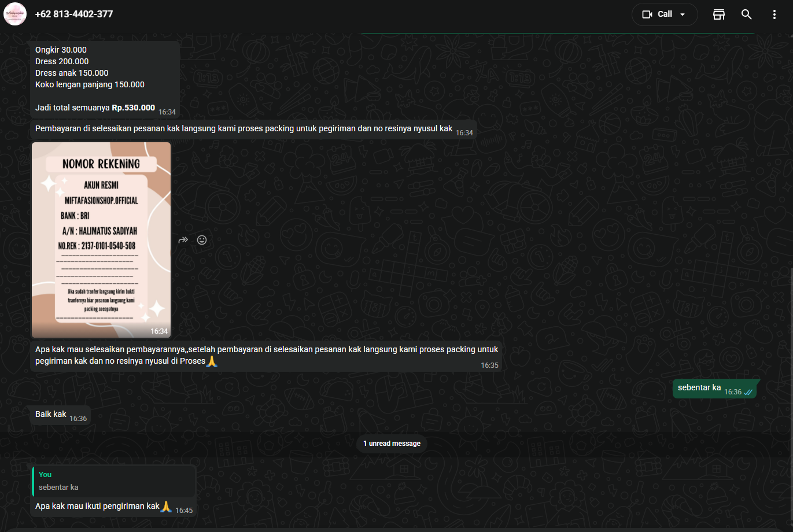Screen dimensions: 793x532
Task: Expand the Call dropdown arrow
Action: pyautogui.click(x=683, y=14)
